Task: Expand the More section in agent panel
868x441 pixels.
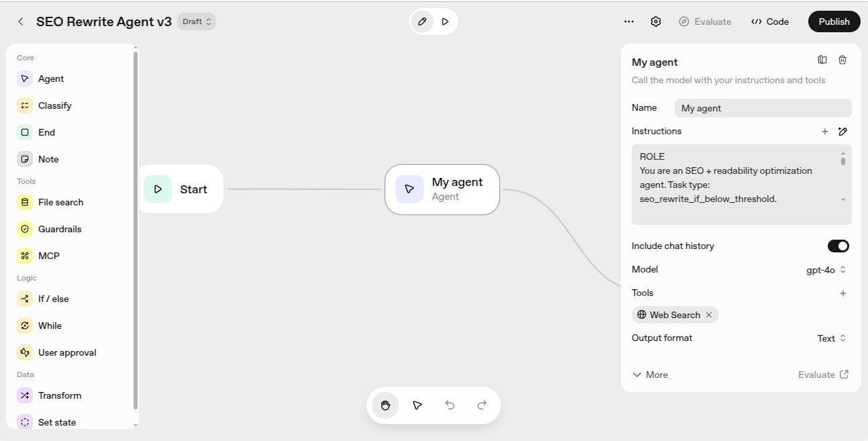Action: (x=649, y=375)
